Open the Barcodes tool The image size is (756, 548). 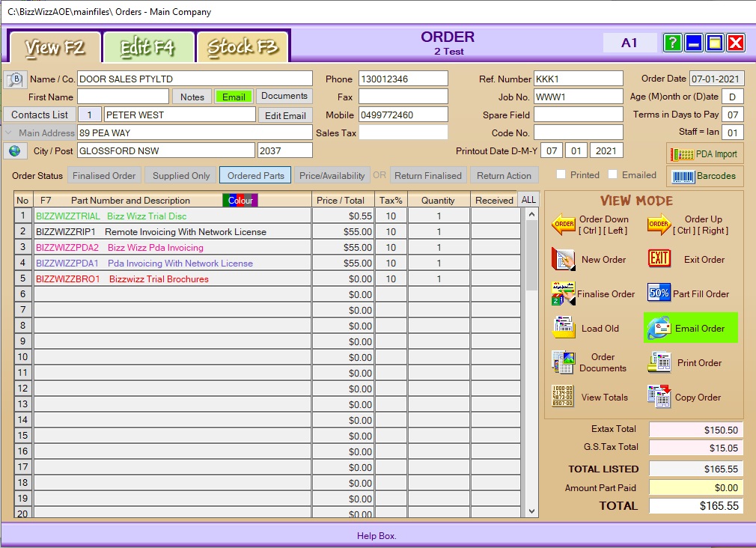[704, 176]
